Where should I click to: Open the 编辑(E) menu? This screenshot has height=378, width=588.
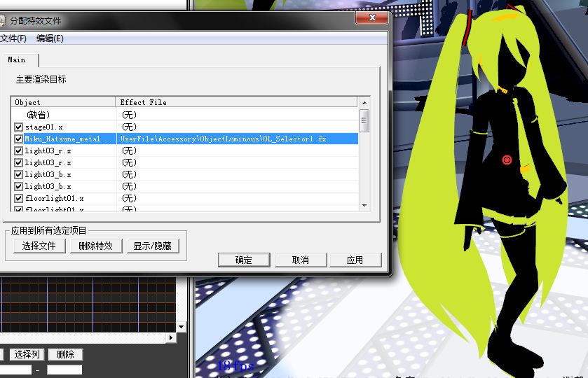(50, 38)
